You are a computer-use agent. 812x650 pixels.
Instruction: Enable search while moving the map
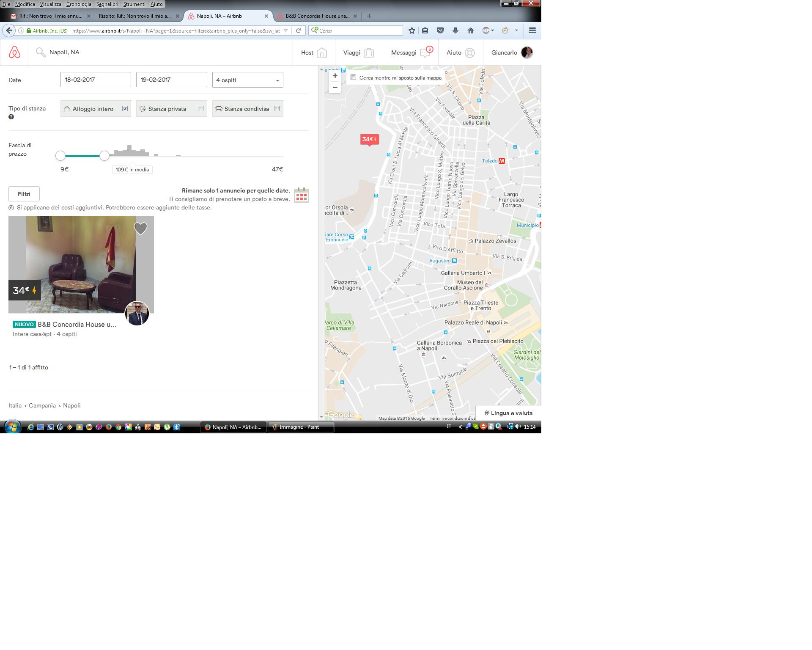coord(354,77)
